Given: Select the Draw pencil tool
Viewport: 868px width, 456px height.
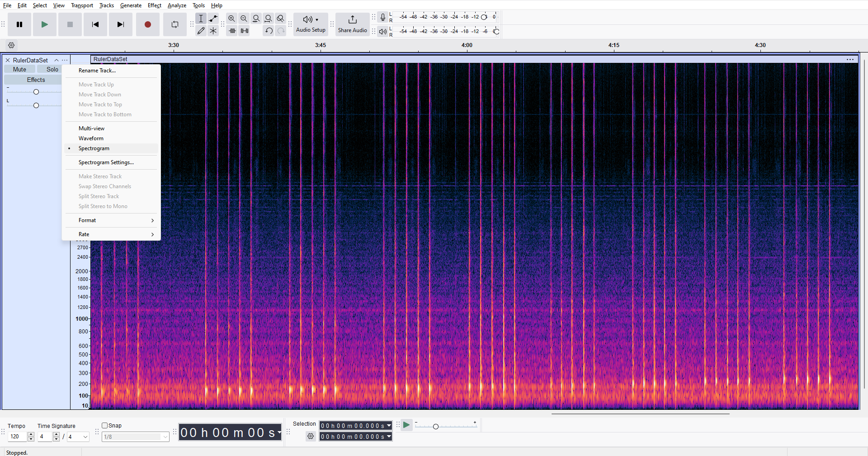Looking at the screenshot, I should tap(201, 31).
